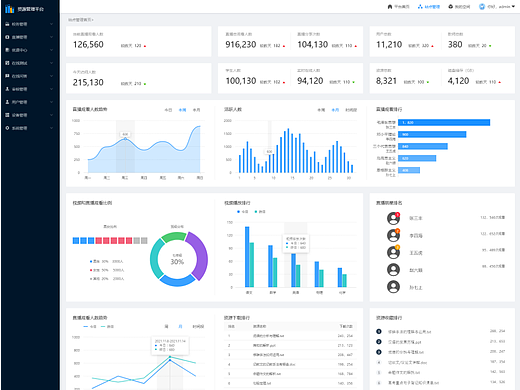Click the home icon in the top navigation

390,7
